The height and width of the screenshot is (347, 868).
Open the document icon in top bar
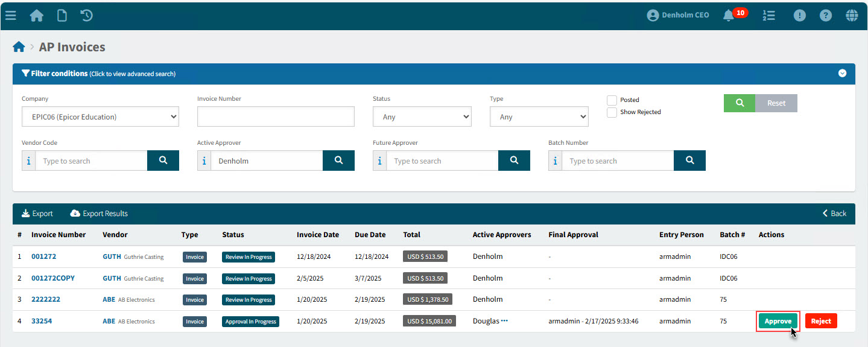coord(62,16)
